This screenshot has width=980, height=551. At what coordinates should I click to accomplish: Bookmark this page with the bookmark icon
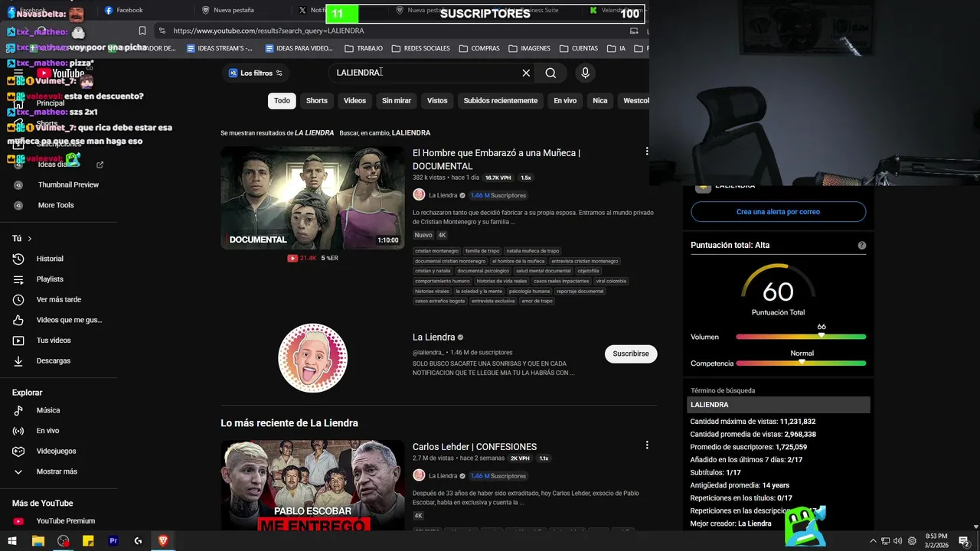pos(142,31)
